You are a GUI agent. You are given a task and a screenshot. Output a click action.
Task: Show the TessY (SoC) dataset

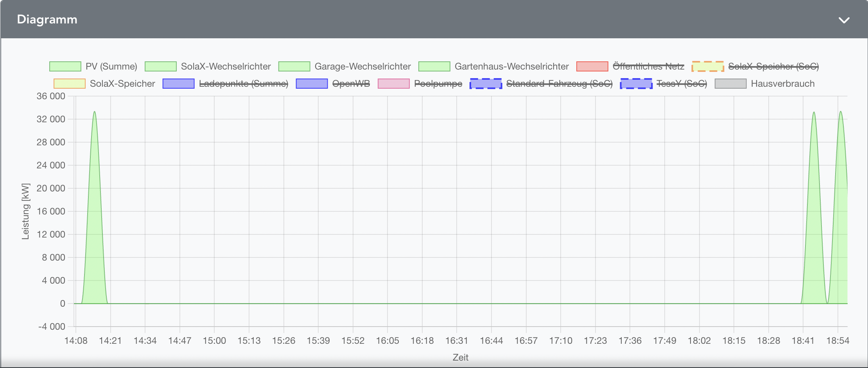point(681,84)
